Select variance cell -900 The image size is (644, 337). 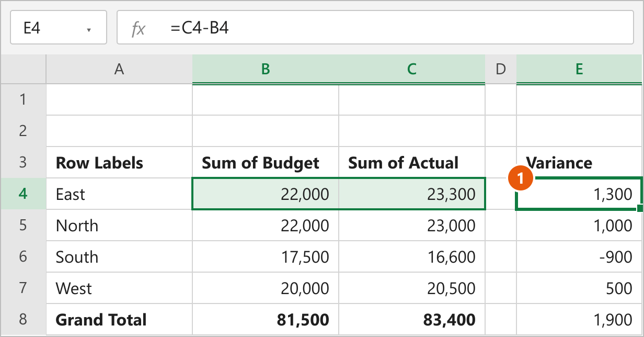pyautogui.click(x=579, y=256)
